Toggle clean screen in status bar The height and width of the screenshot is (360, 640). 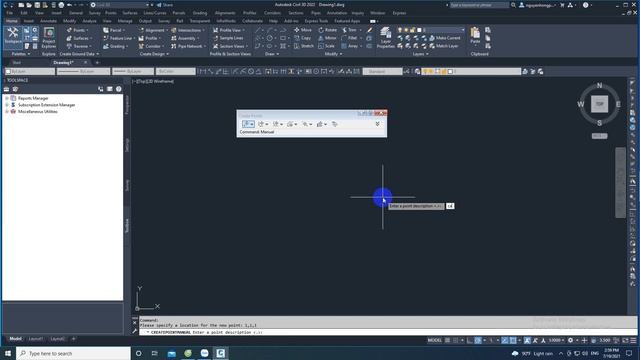point(625,340)
